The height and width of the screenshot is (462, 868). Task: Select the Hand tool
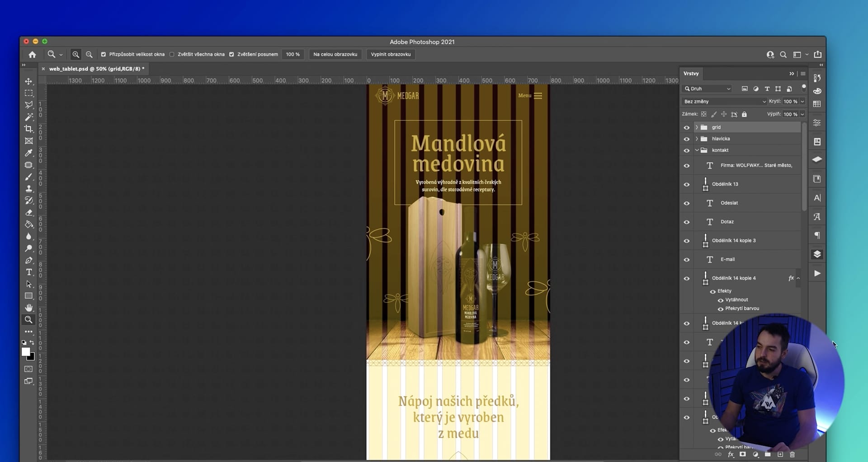pos(28,308)
